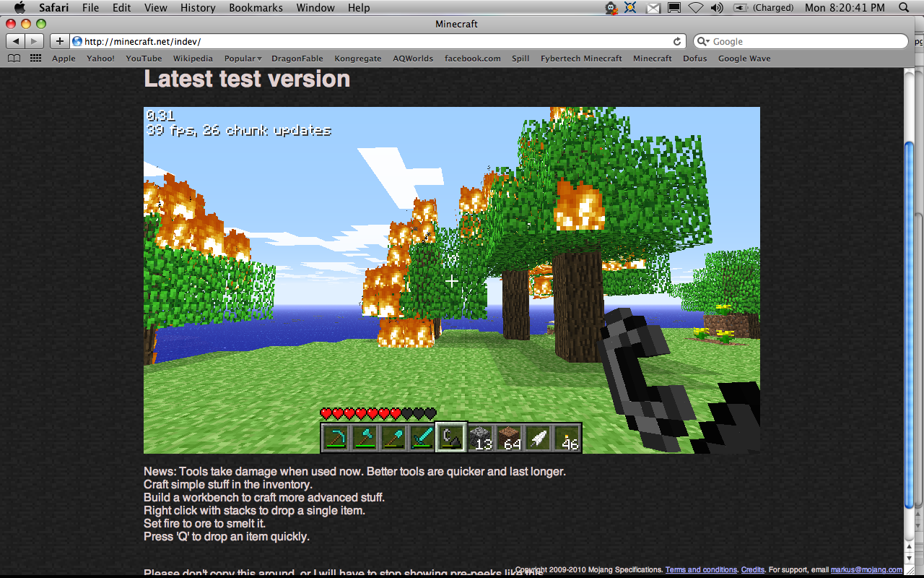
Task: Click the pixel character menu bar icon
Action: coord(611,8)
